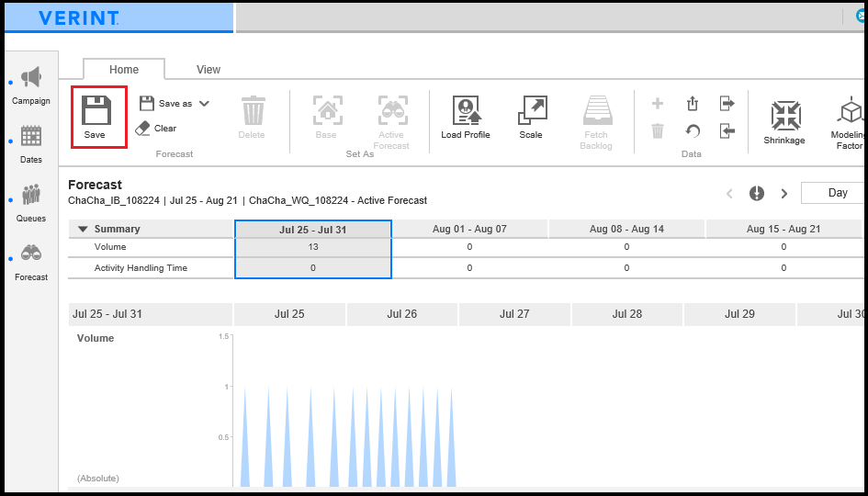Click the Activity Handling Time row label
The image size is (868, 496).
coord(141,268)
